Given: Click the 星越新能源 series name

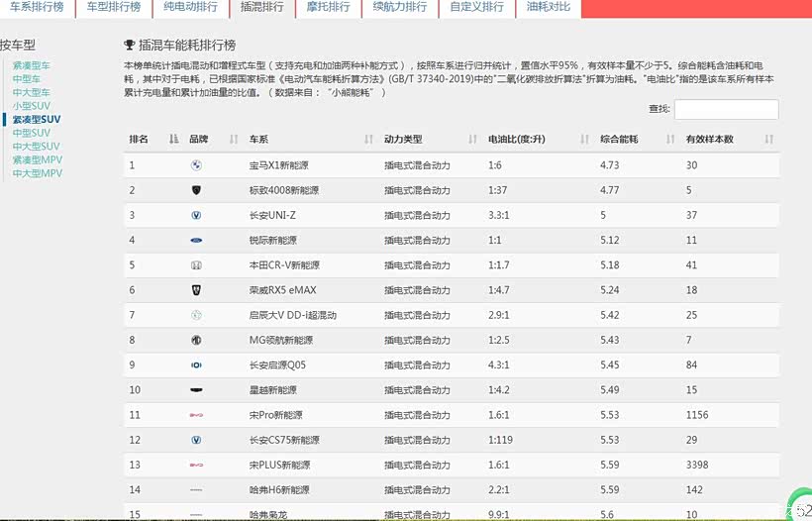Looking at the screenshot, I should click(273, 390).
